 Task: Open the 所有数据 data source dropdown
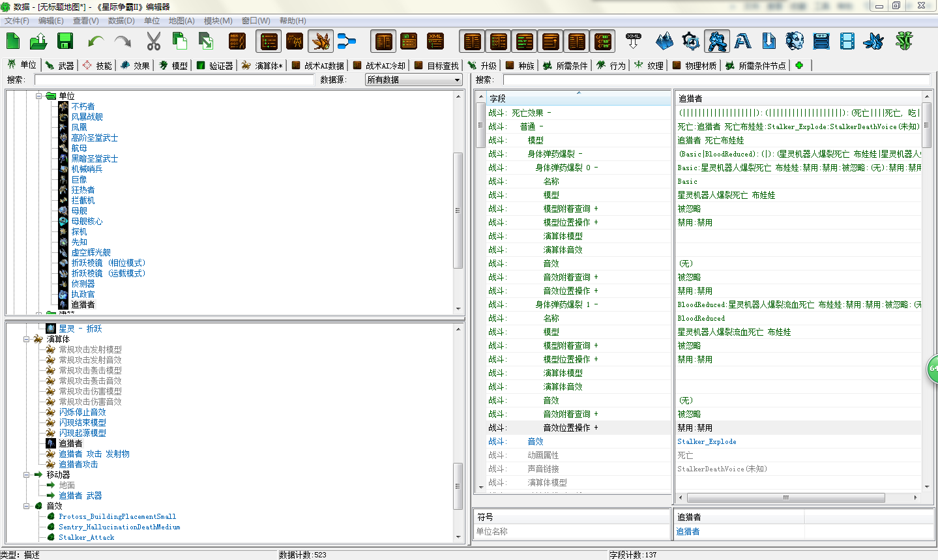(413, 80)
